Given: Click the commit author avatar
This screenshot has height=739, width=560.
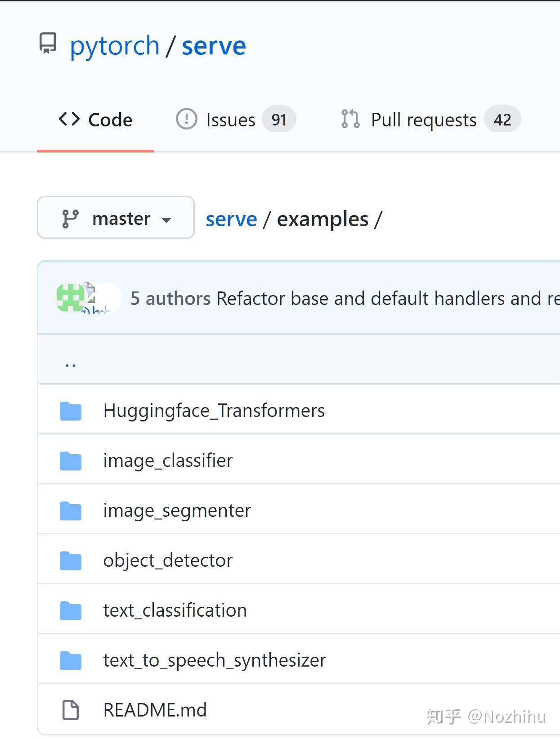Looking at the screenshot, I should 71,297.
